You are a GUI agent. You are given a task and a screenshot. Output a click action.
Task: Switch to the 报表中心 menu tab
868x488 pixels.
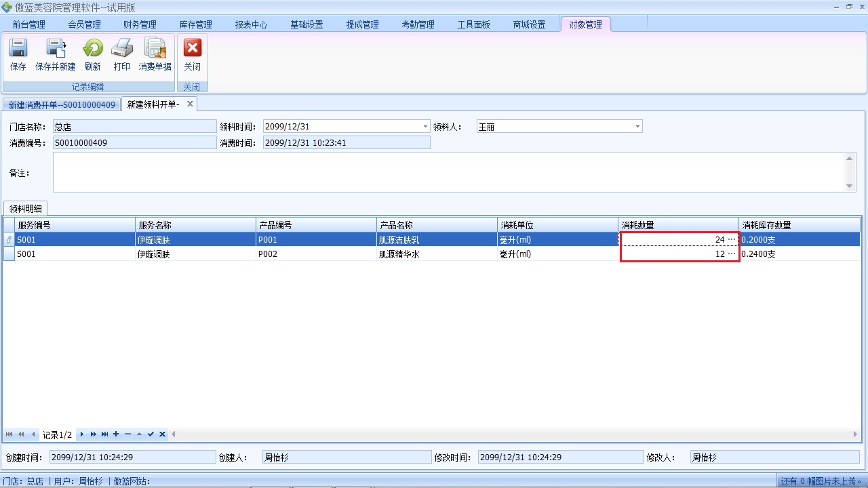pyautogui.click(x=252, y=24)
